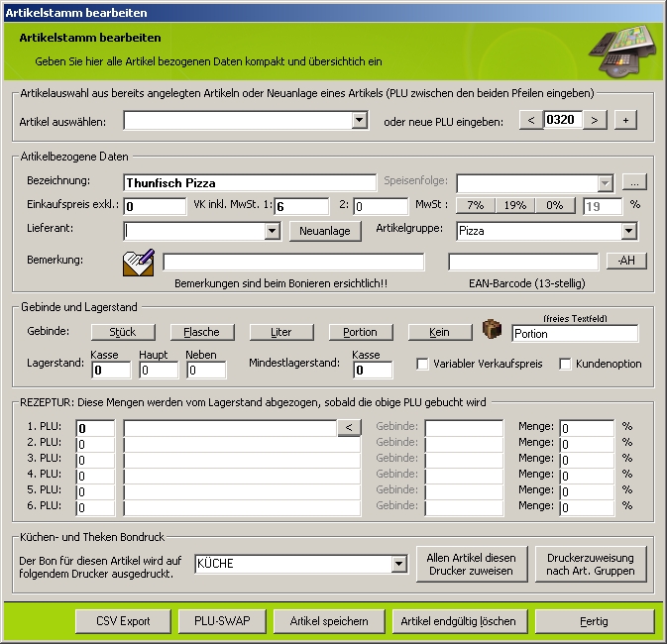Click the < lookup button in 1. PLU row
The width and height of the screenshot is (667, 644).
349,427
